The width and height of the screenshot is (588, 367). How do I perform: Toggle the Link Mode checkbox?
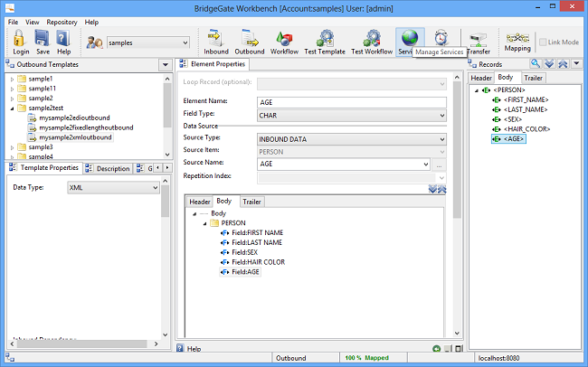(543, 42)
